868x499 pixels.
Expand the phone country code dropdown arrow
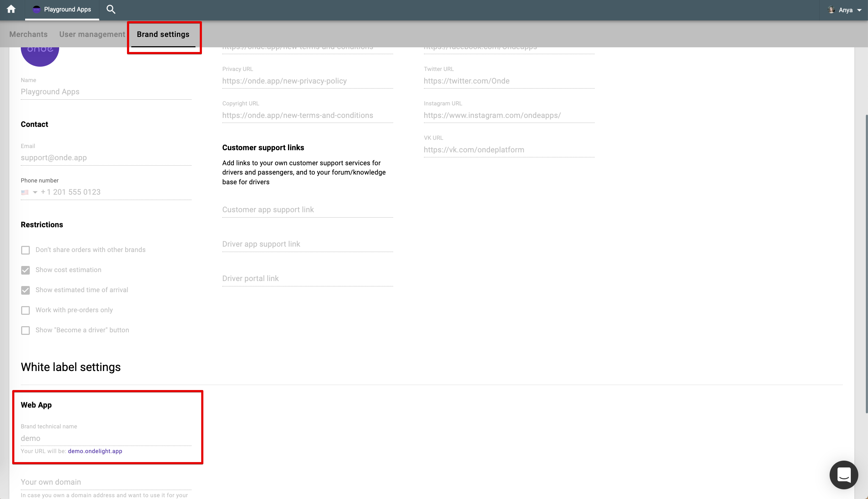pyautogui.click(x=35, y=193)
